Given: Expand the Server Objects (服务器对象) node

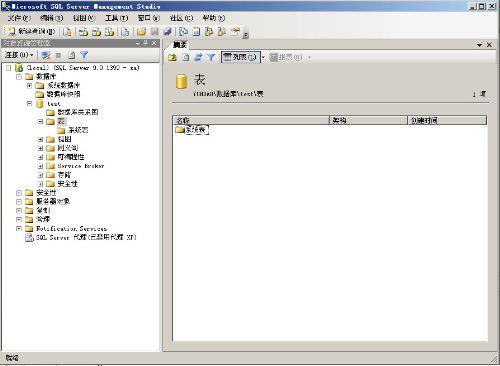Looking at the screenshot, I should coord(19,202).
